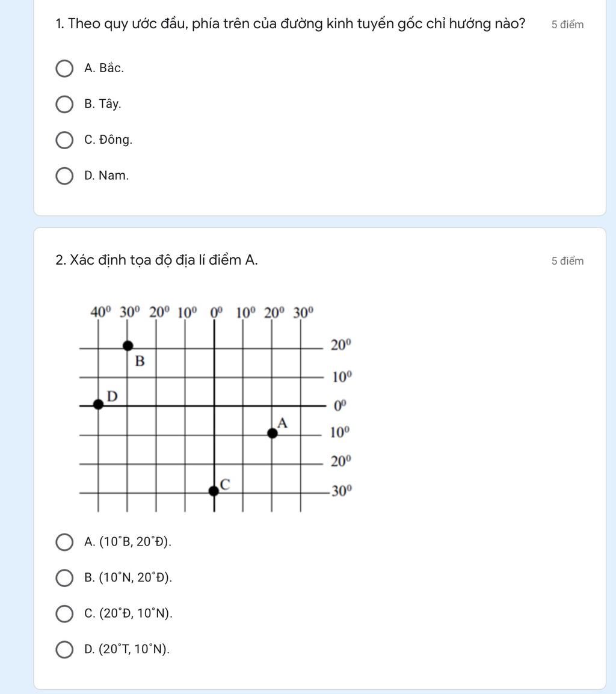The width and height of the screenshot is (616, 694).
Task: Pick answer 'C. (20°Đ, 10°N).' radio button
Action: click(x=64, y=614)
